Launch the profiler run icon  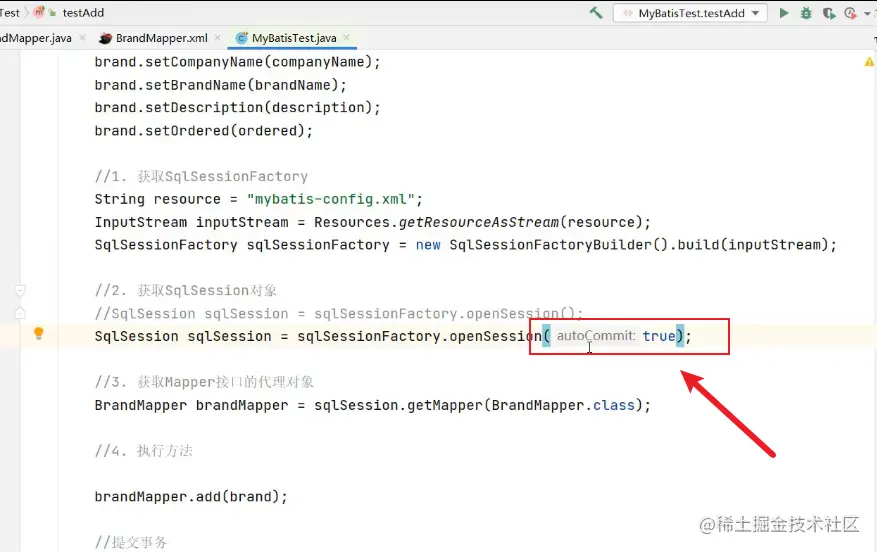coord(850,13)
